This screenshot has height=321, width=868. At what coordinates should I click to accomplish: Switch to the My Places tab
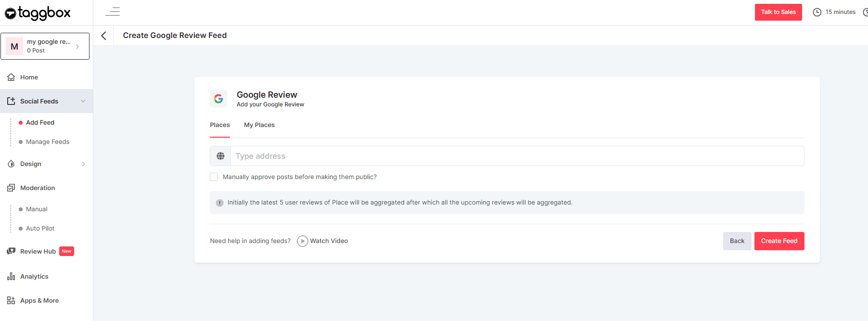tap(259, 125)
